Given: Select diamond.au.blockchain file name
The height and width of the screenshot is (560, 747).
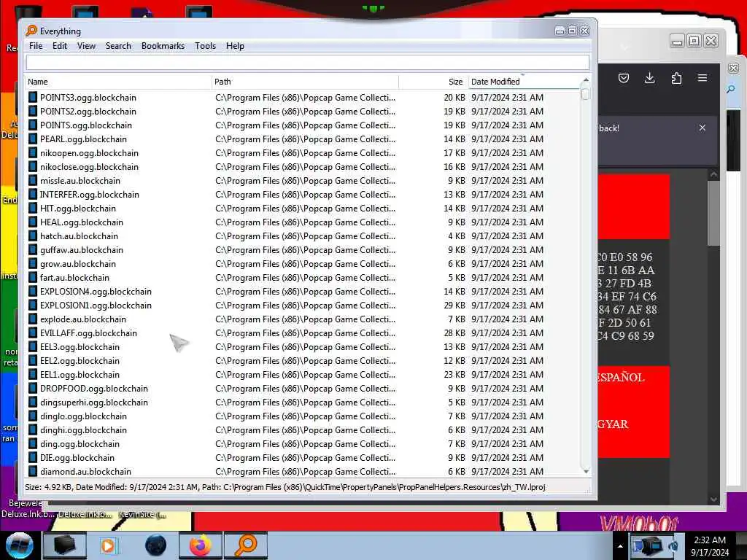Looking at the screenshot, I should pyautogui.click(x=85, y=472).
